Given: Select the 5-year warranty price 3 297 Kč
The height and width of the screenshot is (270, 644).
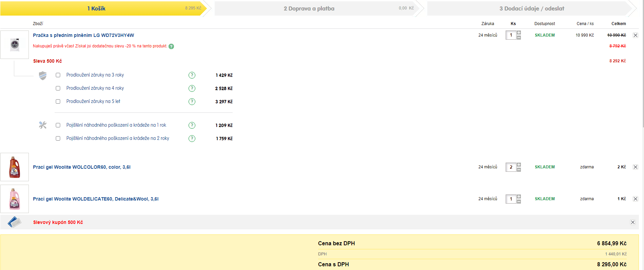Looking at the screenshot, I should pos(224,102).
